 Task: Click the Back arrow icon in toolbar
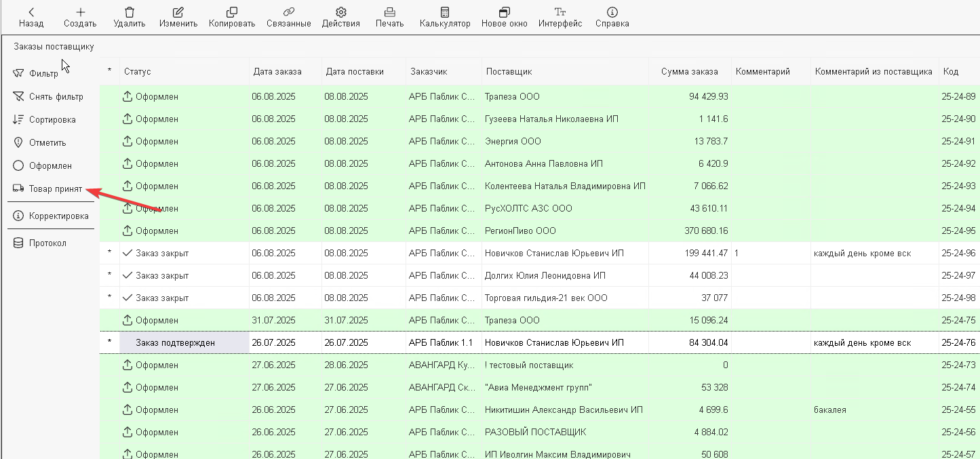pos(31,12)
